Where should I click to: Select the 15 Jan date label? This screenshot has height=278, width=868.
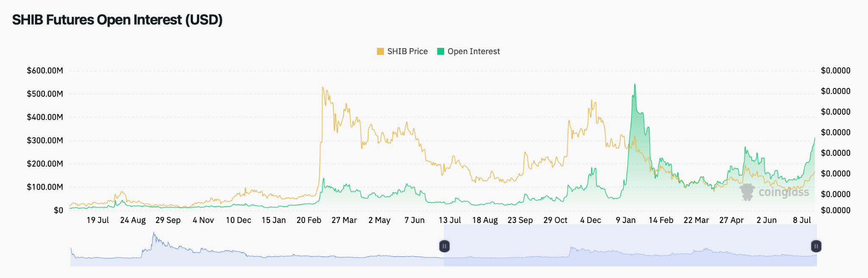pos(274,220)
